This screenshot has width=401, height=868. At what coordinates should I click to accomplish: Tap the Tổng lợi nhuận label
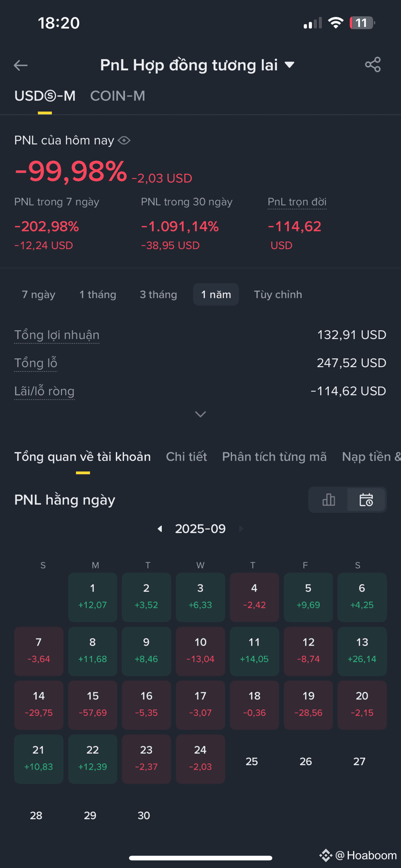(57, 335)
